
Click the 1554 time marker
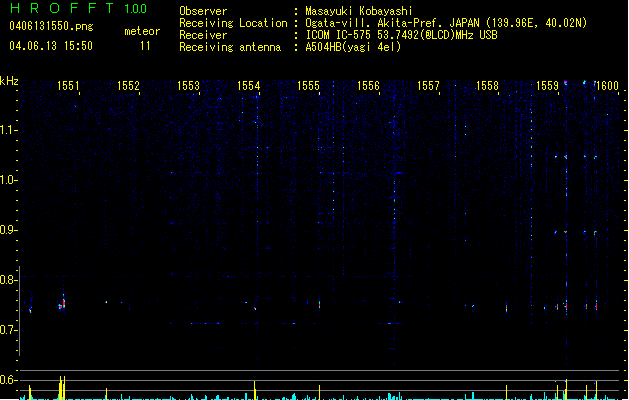(x=248, y=86)
